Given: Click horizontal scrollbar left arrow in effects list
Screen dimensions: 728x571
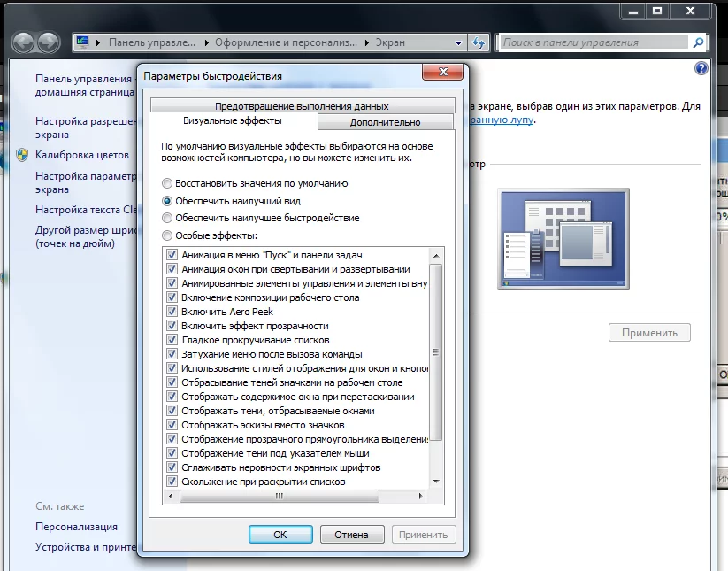Looking at the screenshot, I should 171,497.
